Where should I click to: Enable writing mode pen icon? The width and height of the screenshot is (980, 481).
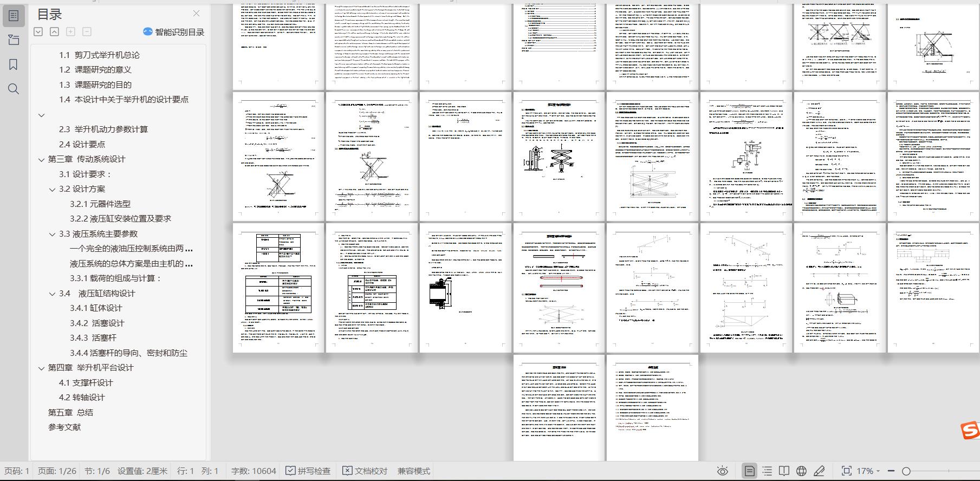[x=819, y=471]
